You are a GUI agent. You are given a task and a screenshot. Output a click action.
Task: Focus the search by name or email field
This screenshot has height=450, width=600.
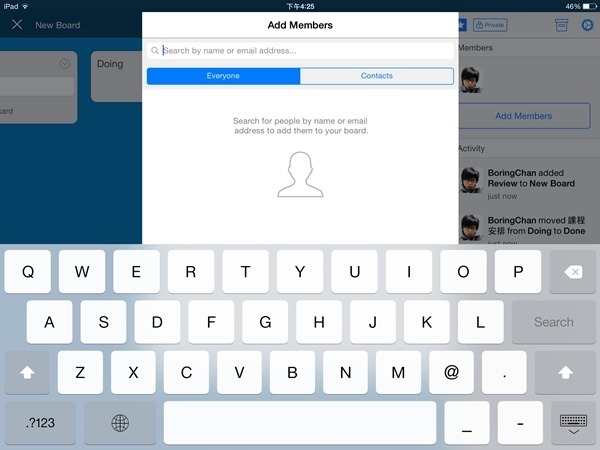300,51
